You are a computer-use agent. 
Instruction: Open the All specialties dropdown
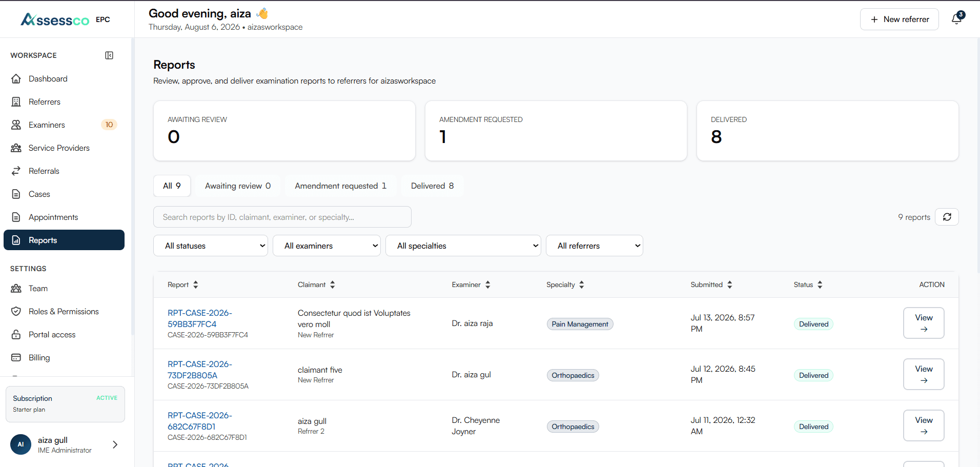[463, 246]
